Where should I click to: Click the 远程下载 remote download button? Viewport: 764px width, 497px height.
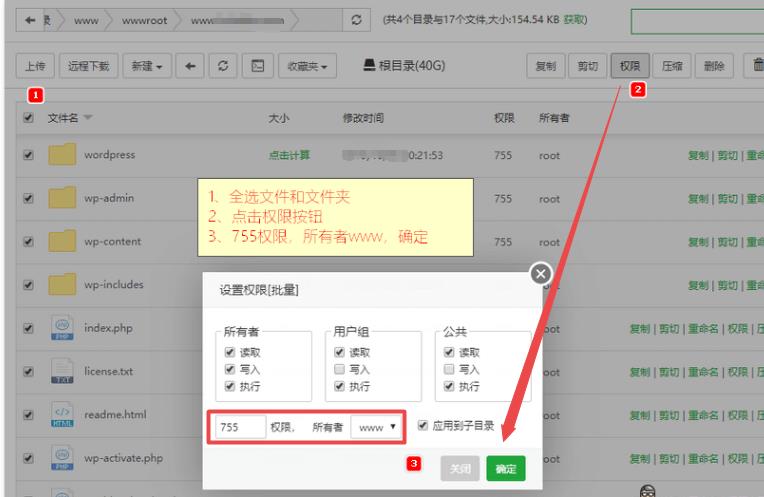(x=89, y=66)
